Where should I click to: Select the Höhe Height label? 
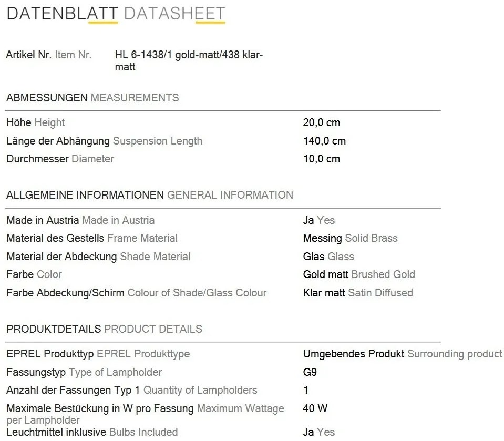pos(36,122)
